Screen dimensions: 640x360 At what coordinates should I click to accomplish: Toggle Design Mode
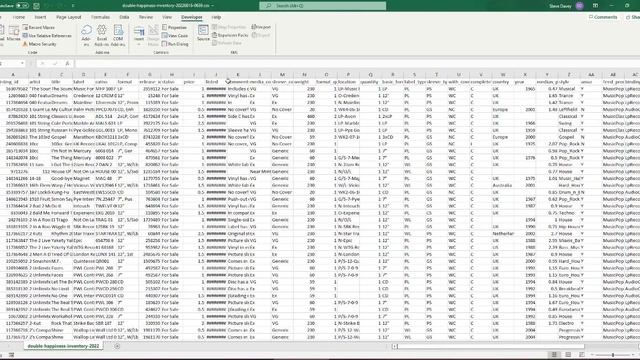coord(153,35)
